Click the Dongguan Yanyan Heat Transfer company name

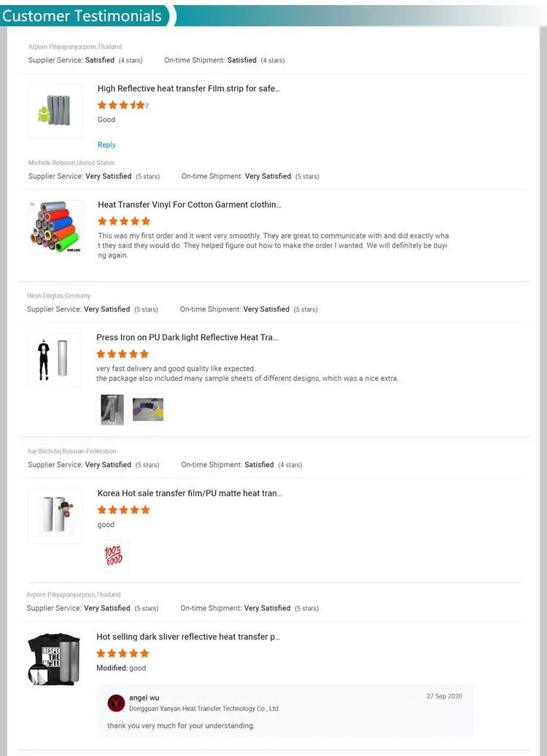click(x=204, y=709)
